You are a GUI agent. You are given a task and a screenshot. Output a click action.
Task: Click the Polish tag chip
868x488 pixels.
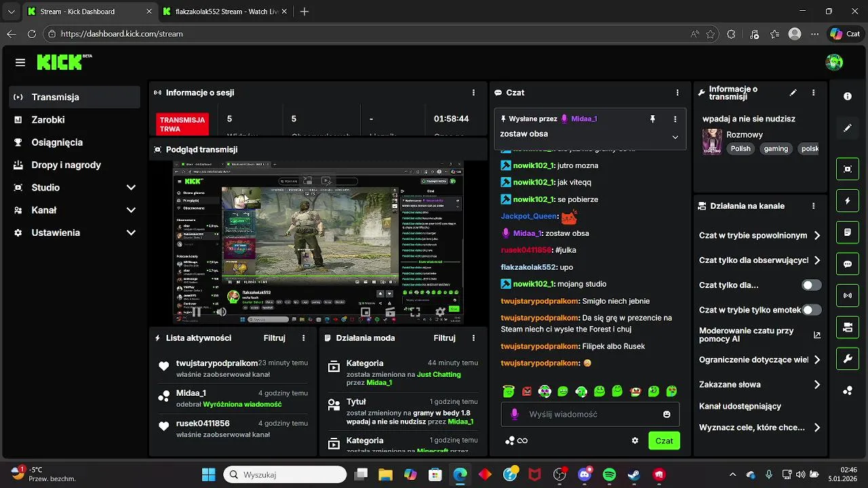741,148
